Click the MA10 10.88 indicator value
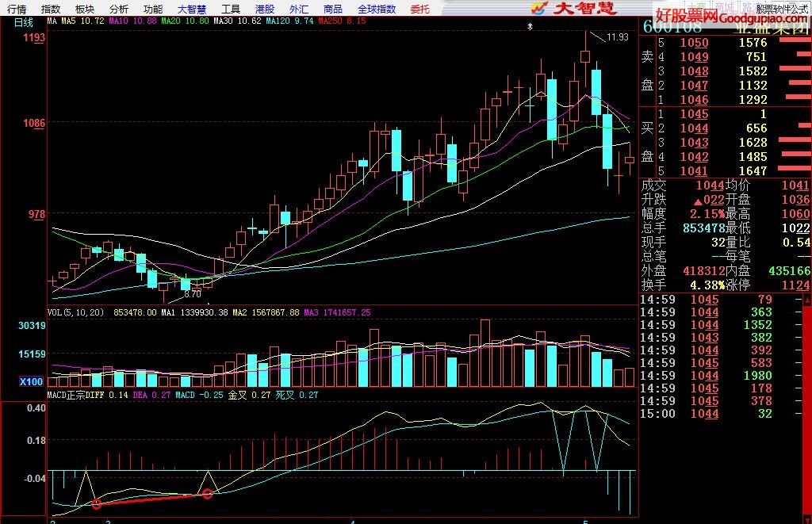This screenshot has width=812, height=524. 132,21
